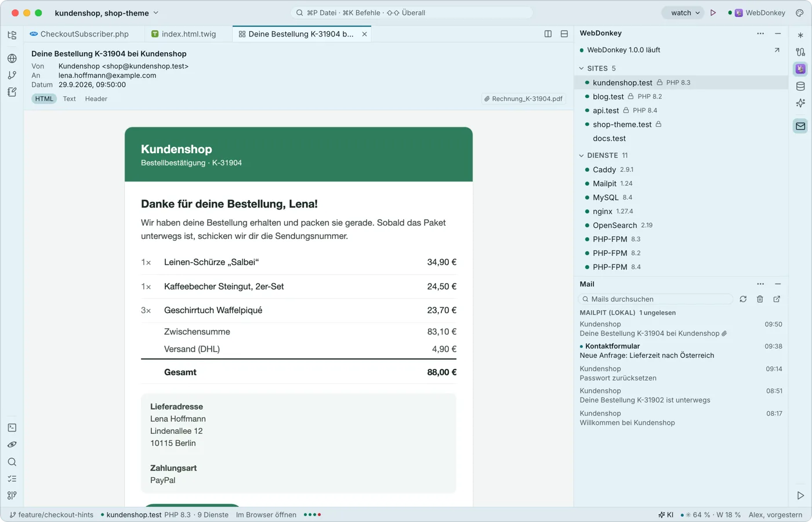Screen dimensions: 812x522
Task: Select the OpenSearch service row
Action: (x=681, y=226)
